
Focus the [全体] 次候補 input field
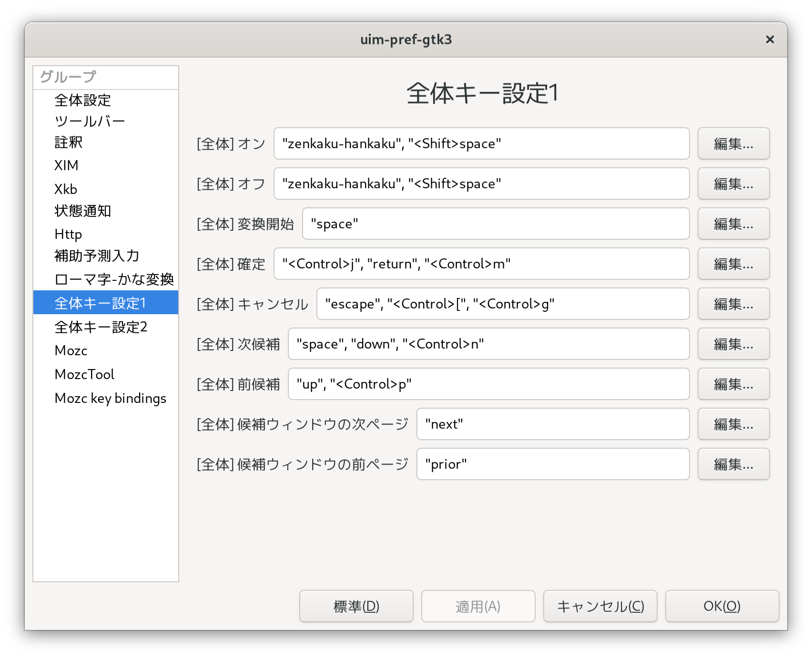coord(488,344)
